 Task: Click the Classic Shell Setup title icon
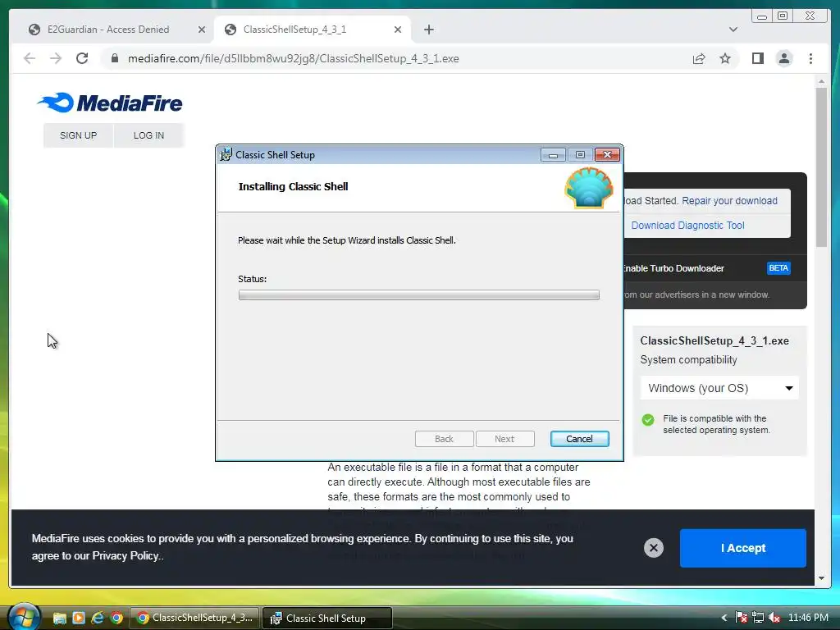coord(226,155)
